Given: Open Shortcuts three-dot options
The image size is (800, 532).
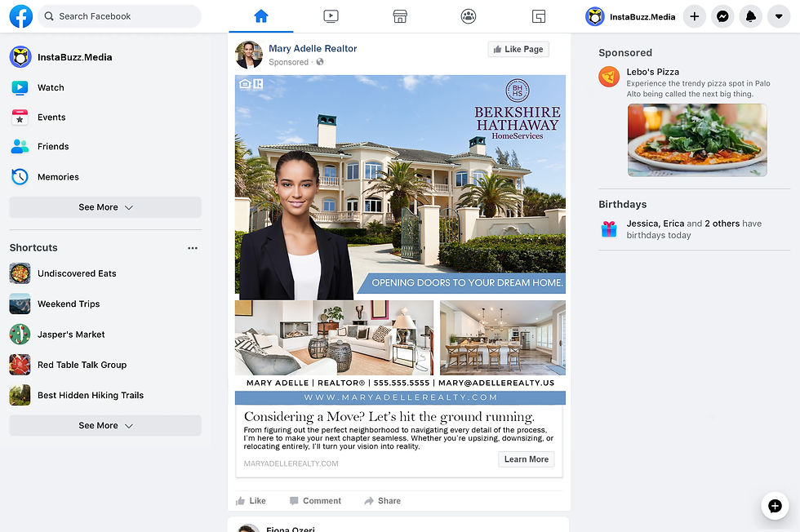Looking at the screenshot, I should [x=193, y=248].
